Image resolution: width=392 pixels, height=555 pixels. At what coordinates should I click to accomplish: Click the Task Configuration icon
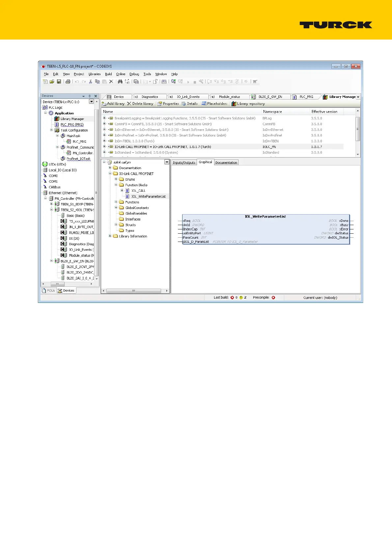[57, 130]
